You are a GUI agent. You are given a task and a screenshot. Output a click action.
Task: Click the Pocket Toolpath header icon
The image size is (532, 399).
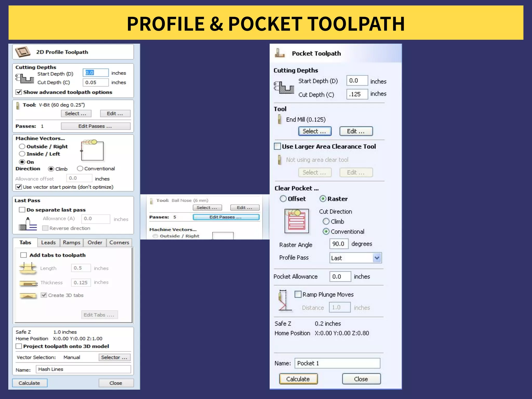click(x=280, y=53)
